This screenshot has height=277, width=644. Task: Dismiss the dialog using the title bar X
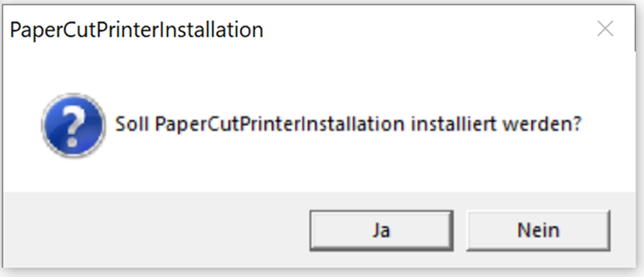tap(604, 29)
